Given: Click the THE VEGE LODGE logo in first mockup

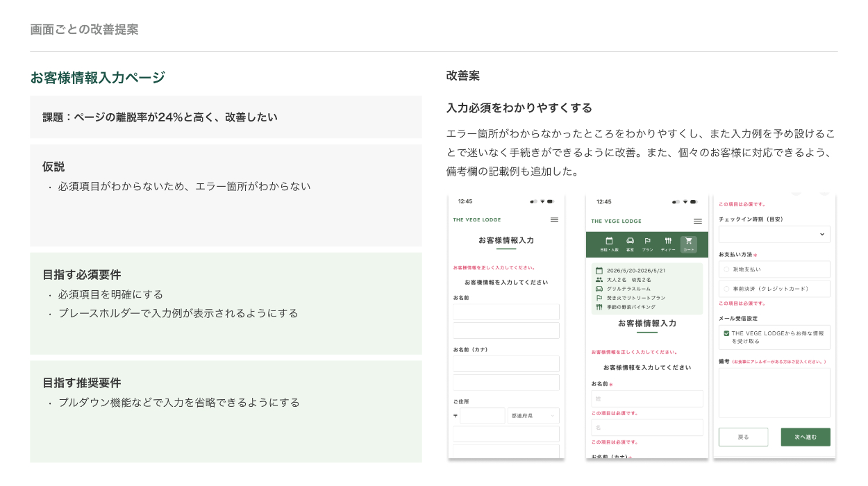Looking at the screenshot, I should [476, 220].
